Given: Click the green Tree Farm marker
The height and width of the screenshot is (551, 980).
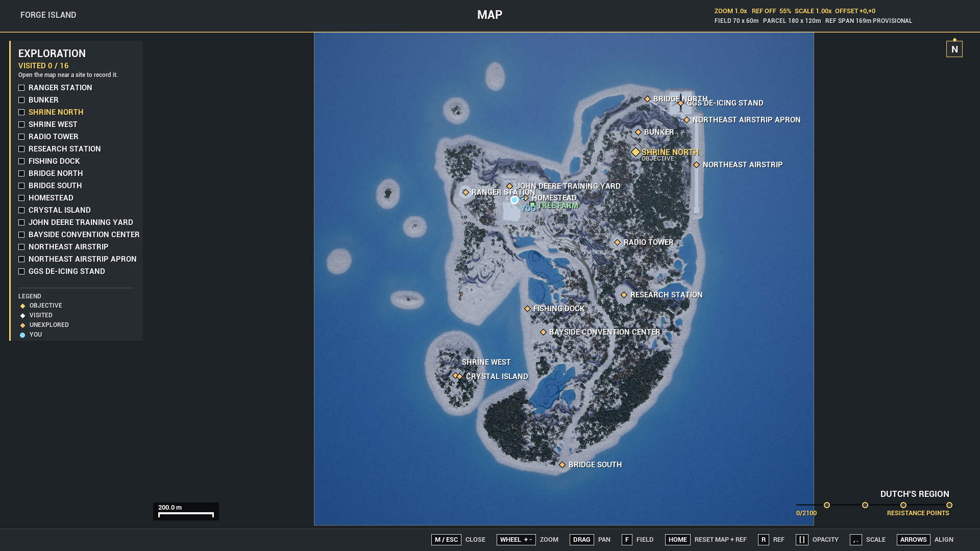Looking at the screenshot, I should click(532, 205).
